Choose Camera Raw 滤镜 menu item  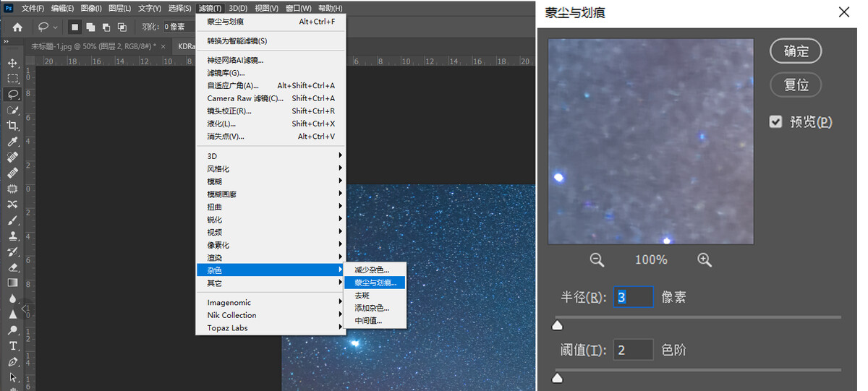pyautogui.click(x=271, y=98)
